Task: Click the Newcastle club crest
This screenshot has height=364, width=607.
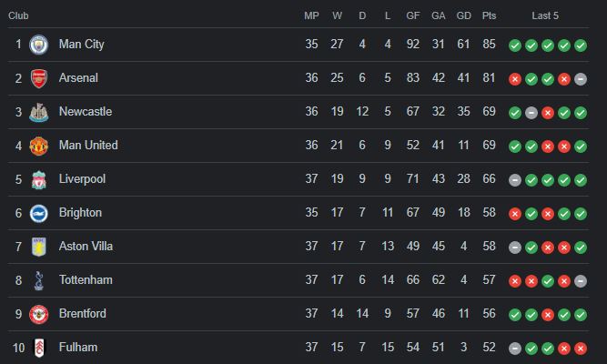Action: click(x=39, y=112)
